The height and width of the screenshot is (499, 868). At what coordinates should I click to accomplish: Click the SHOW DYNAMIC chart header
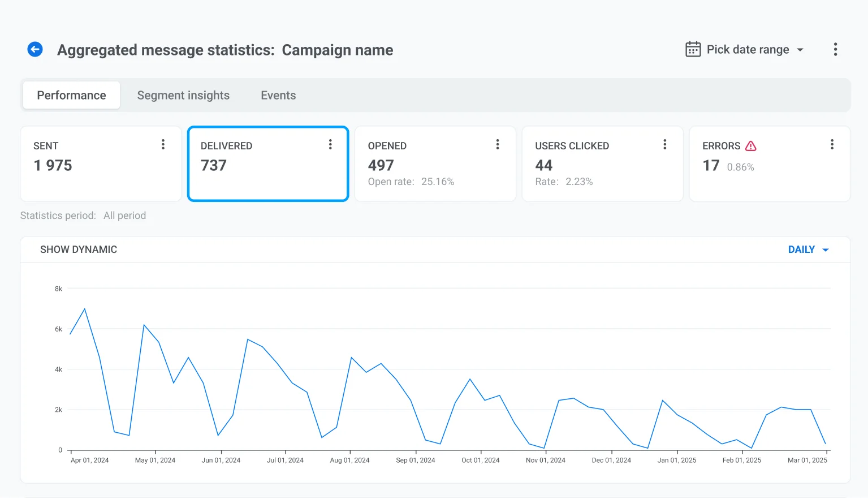[79, 250]
